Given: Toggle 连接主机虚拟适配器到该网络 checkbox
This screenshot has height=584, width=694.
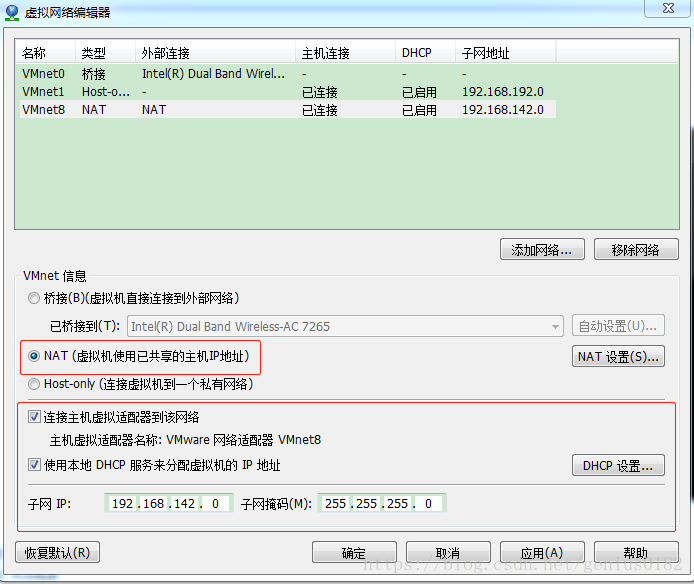Looking at the screenshot, I should tap(34, 417).
